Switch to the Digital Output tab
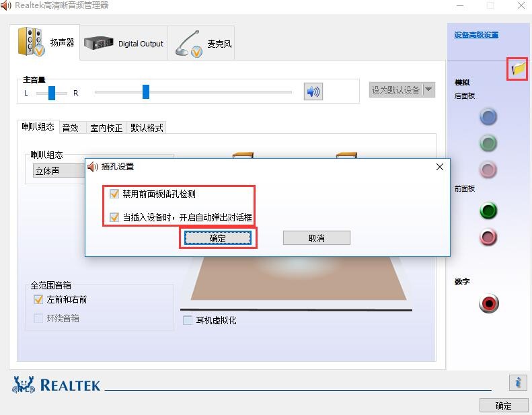 coord(124,43)
